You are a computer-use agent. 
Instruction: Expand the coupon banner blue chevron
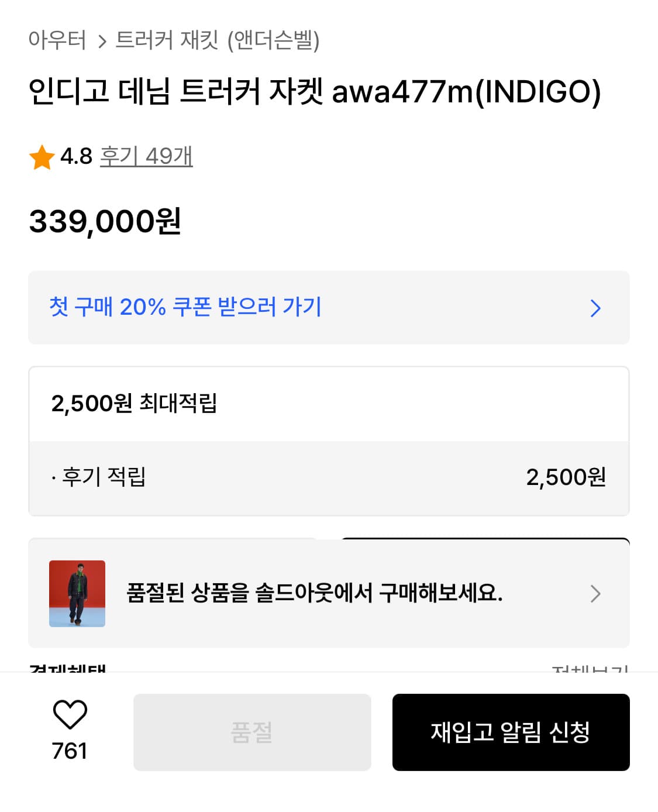(595, 308)
